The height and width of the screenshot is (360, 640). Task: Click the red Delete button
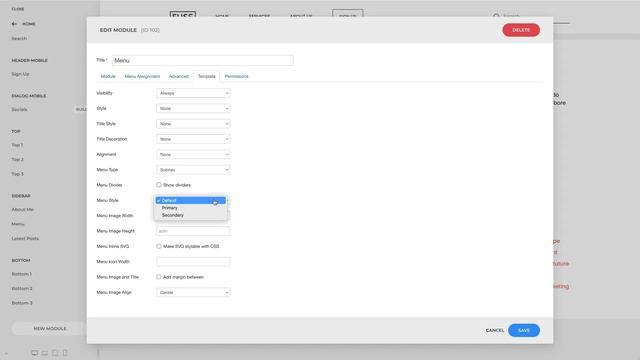coord(521,30)
